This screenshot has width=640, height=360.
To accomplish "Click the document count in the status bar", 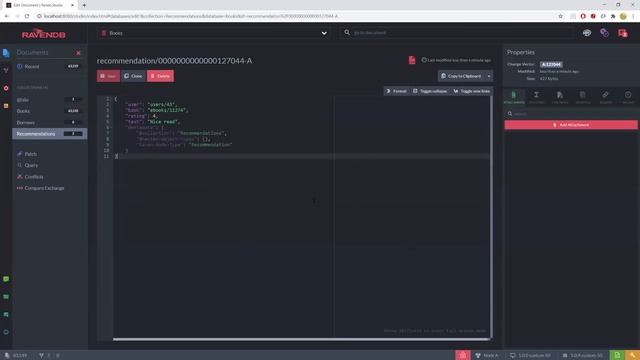I will tap(16, 356).
